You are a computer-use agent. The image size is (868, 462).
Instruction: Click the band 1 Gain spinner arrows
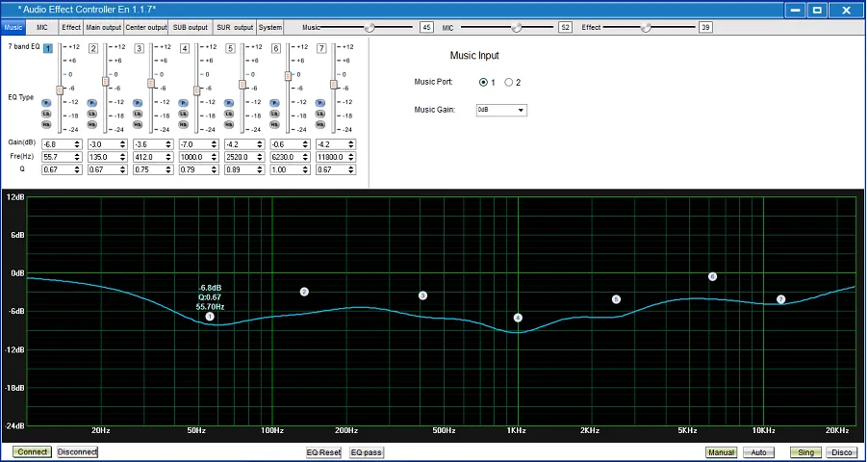click(76, 143)
